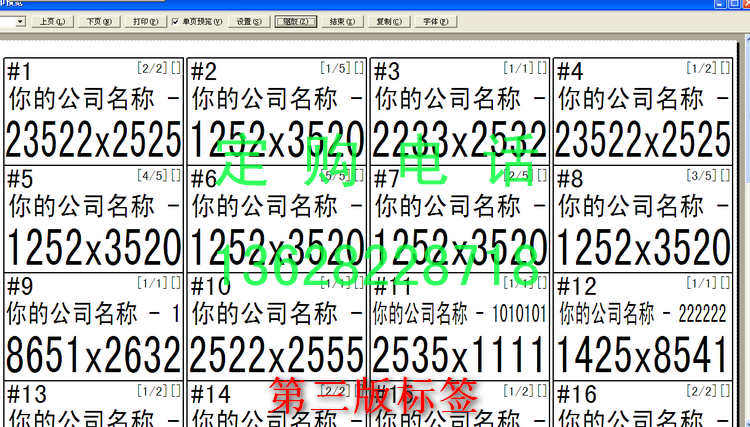Click the 缩放 (zoom) toolbar button
The height and width of the screenshot is (427, 750).
pos(296,21)
